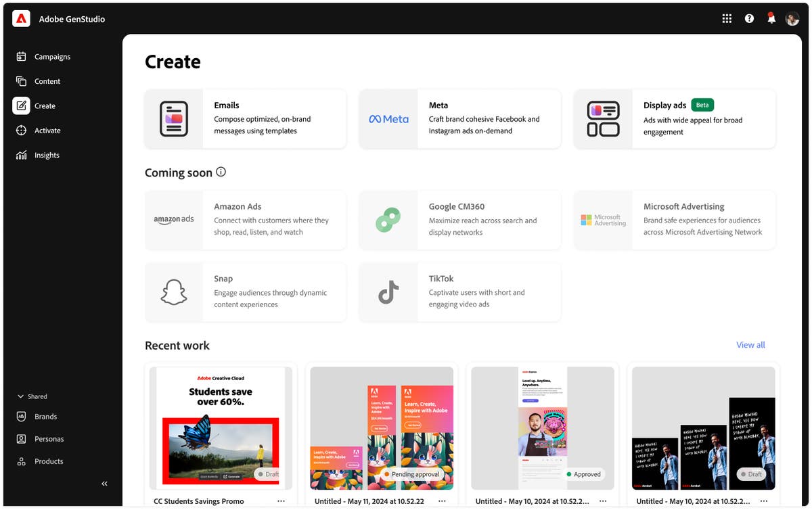Open the options menu for CC Students Savings Promo
This screenshot has height=510, width=812.
pyautogui.click(x=281, y=501)
